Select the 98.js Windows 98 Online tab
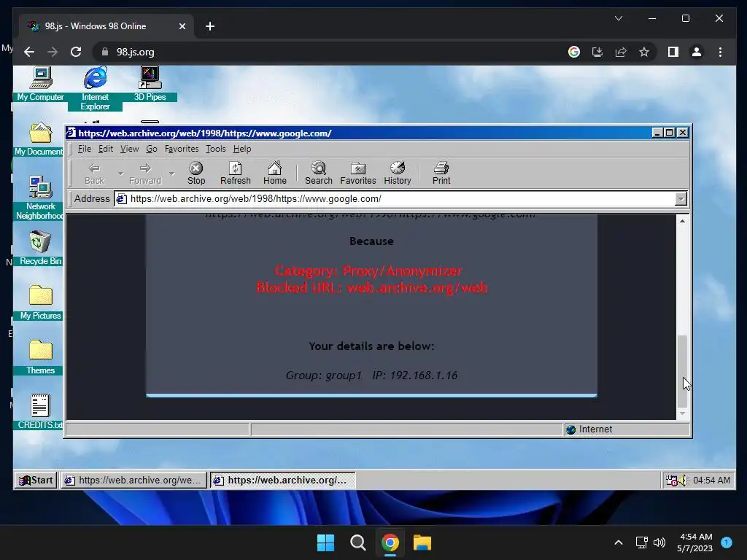 (107, 26)
